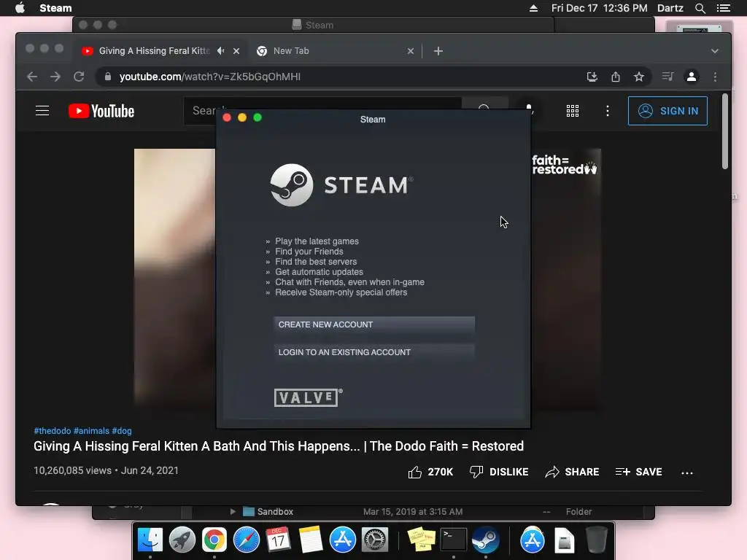This screenshot has height=560, width=747.
Task: Open Calendar from the Dock
Action: click(x=278, y=540)
